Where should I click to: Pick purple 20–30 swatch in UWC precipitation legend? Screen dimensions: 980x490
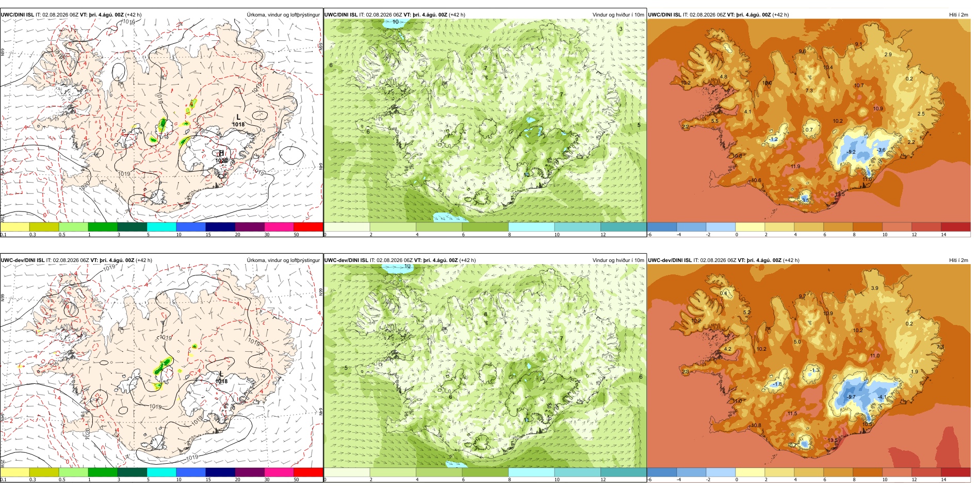click(x=250, y=227)
